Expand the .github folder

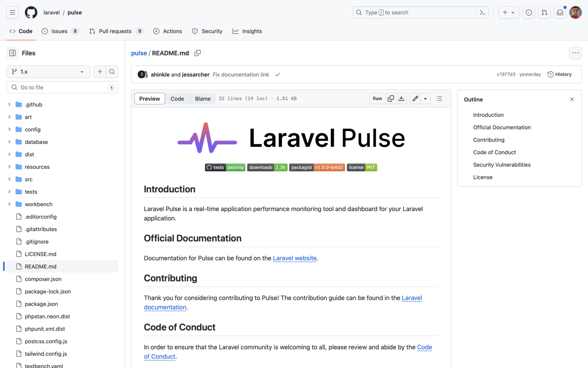(x=9, y=105)
